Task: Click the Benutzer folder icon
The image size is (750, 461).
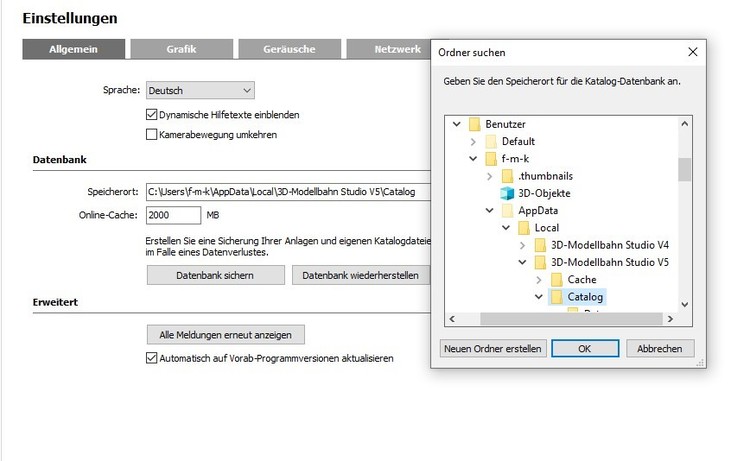Action: pyautogui.click(x=474, y=124)
